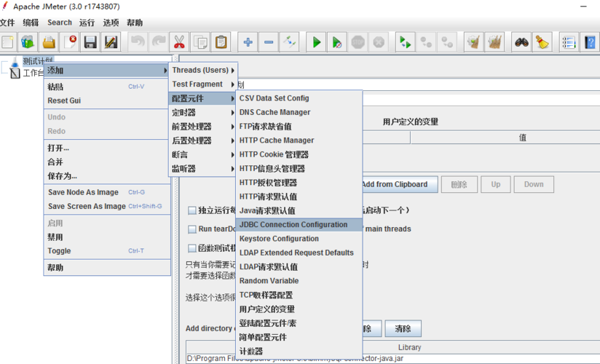Choose Reset Gui in context menu
Screen dimensions: 600x364
click(x=106, y=100)
